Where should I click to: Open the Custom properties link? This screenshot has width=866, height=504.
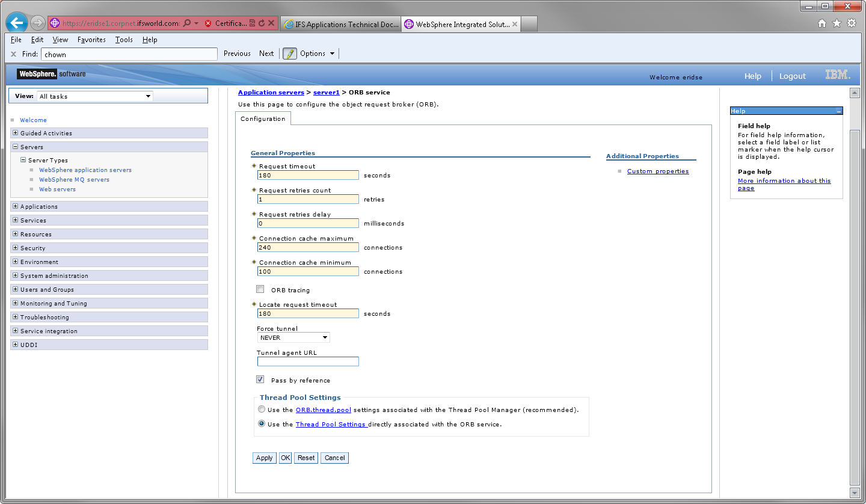coord(658,171)
